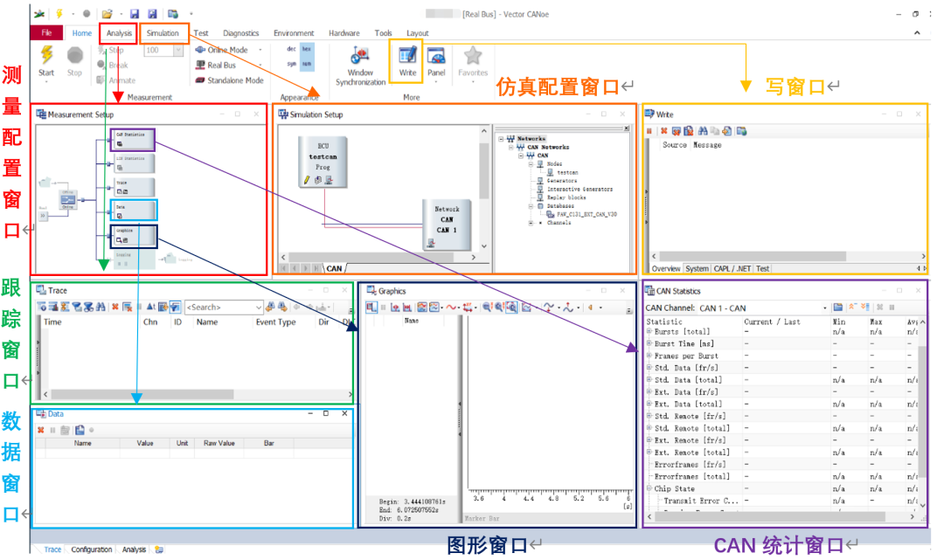
Task: Click the first save disk icon in quick toolbar
Action: click(135, 13)
